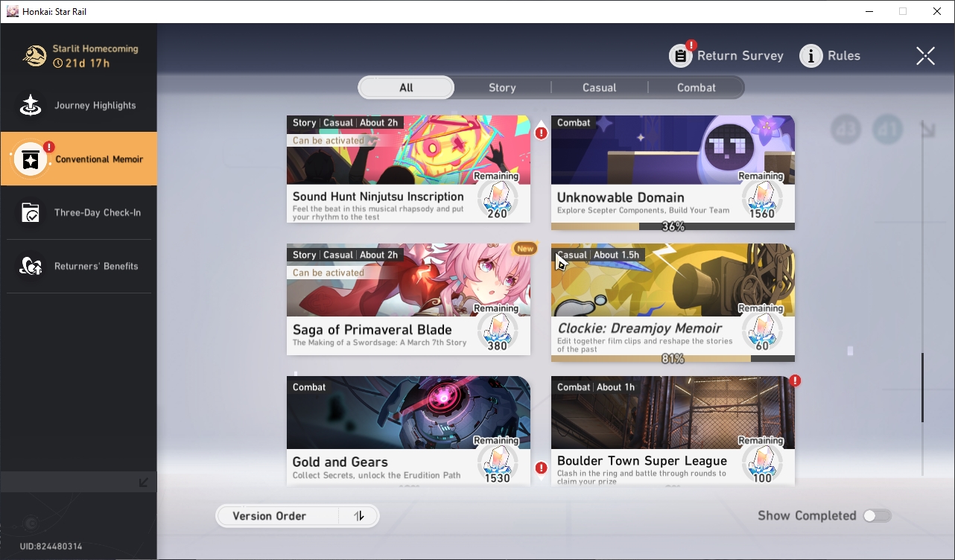
Task: Click the vertical scrollbar on the right
Action: (x=922, y=387)
